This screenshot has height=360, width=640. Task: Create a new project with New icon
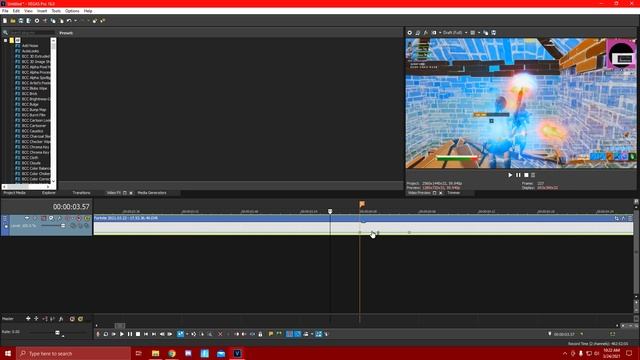(x=5, y=20)
